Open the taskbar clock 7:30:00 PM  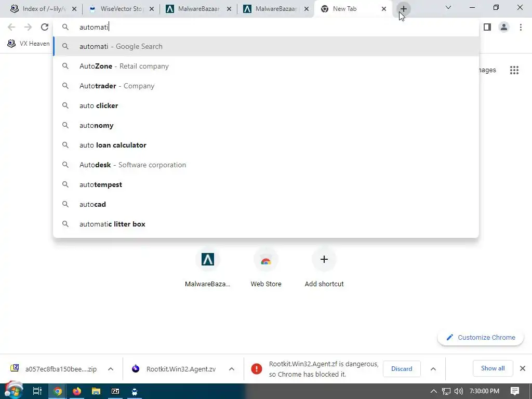point(484,391)
